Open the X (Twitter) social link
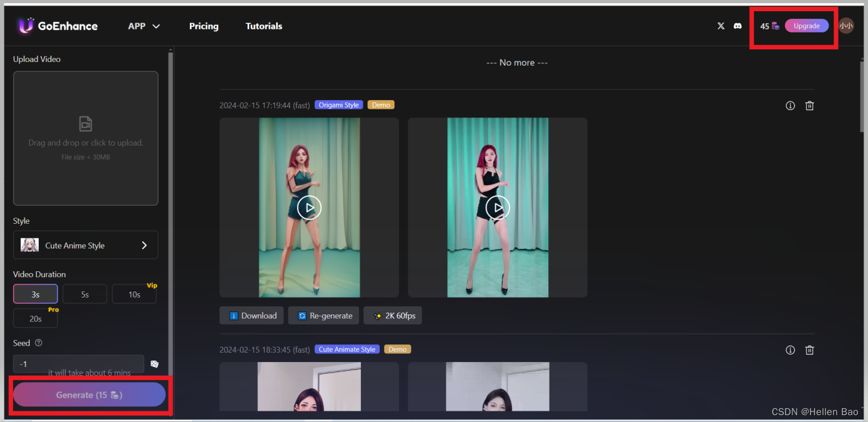This screenshot has width=868, height=422. 721,26
